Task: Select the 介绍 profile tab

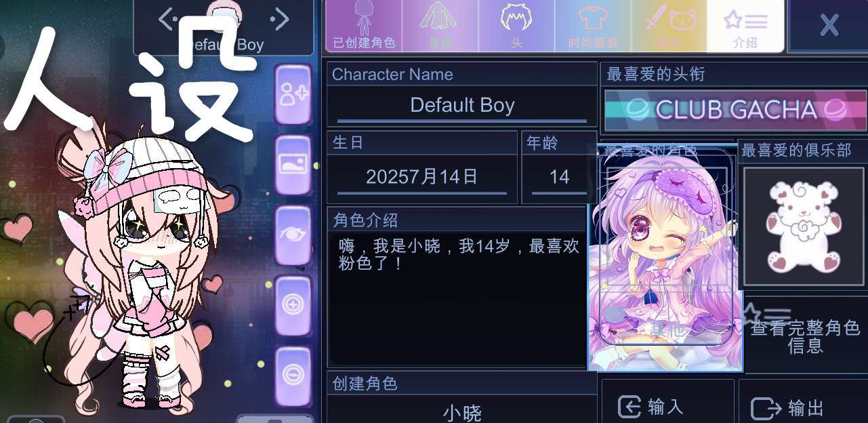Action: [x=745, y=26]
